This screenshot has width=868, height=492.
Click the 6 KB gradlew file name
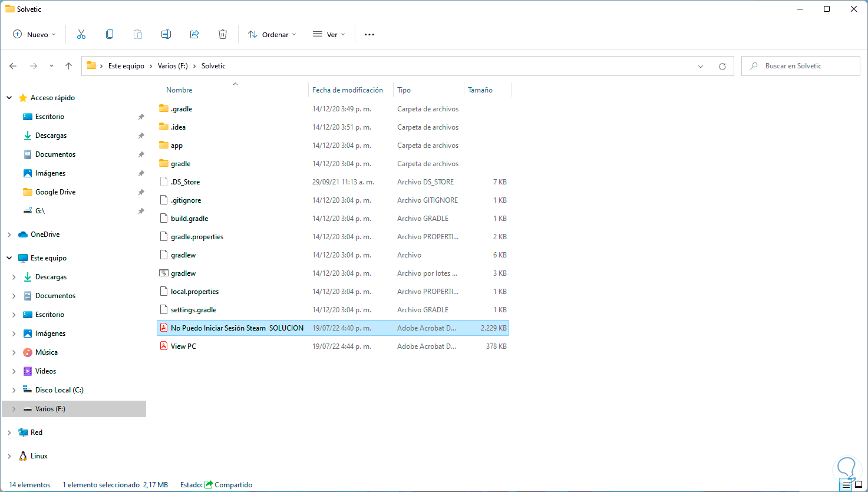point(183,255)
